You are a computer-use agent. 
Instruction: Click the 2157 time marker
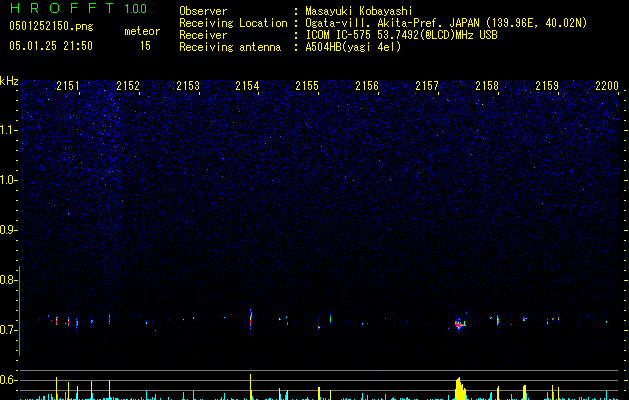(427, 86)
